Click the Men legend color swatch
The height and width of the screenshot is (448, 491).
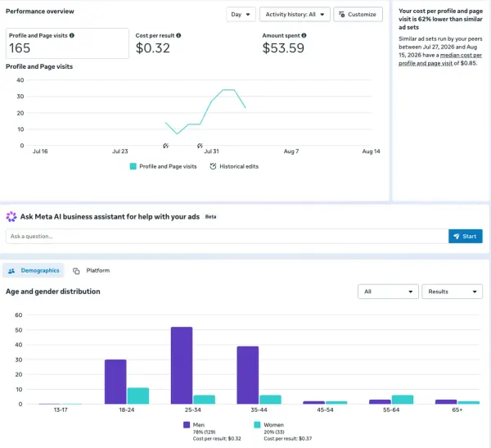pos(187,425)
